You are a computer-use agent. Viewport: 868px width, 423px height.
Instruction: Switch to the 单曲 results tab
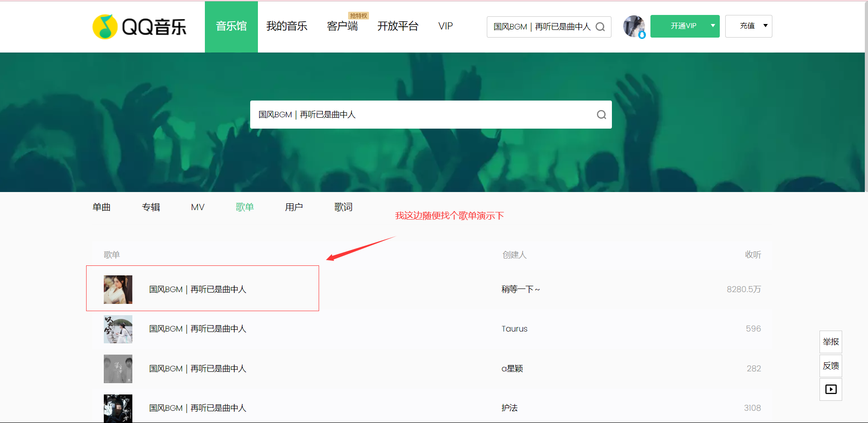click(x=102, y=207)
